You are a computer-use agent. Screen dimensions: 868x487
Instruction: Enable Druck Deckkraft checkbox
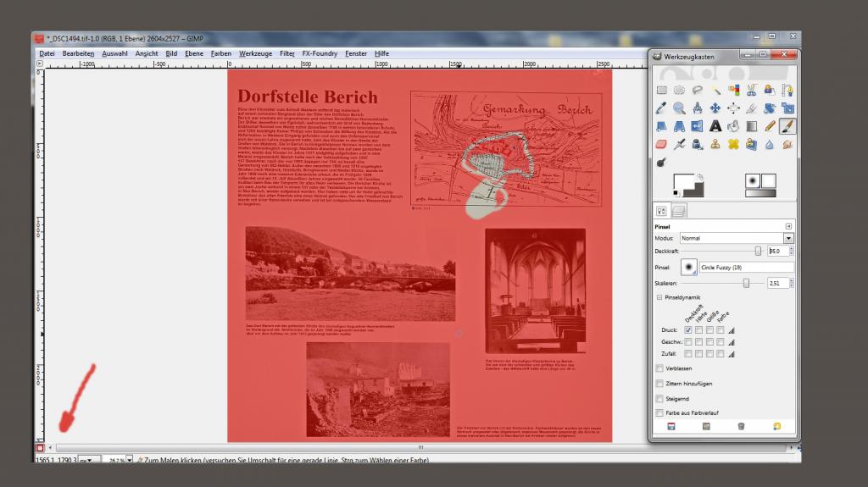688,329
